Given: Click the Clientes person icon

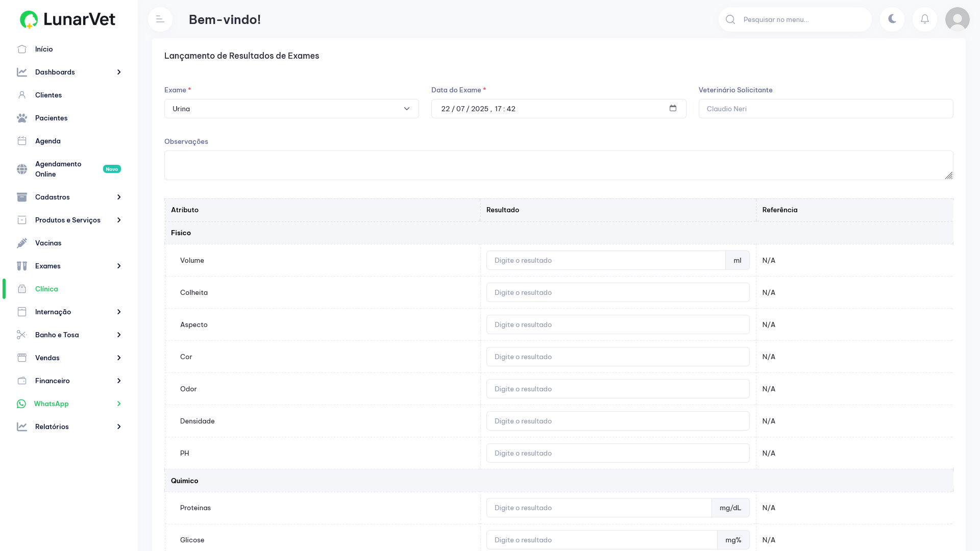Looking at the screenshot, I should pos(22,95).
